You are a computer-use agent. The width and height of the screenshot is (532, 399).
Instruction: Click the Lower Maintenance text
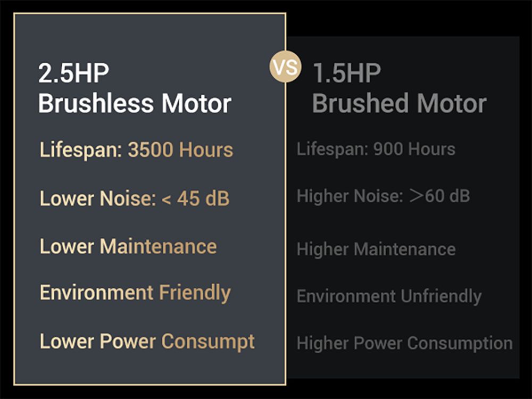(x=128, y=247)
